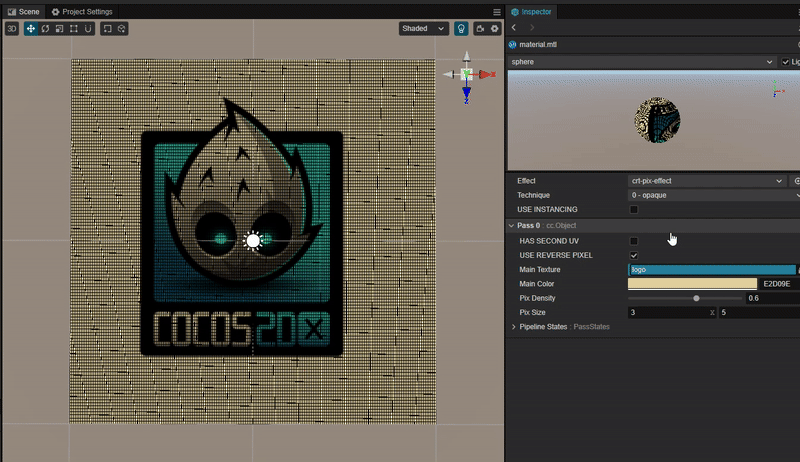The image size is (800, 462).
Task: Open the Scene panel hamburger menu
Action: point(496,12)
